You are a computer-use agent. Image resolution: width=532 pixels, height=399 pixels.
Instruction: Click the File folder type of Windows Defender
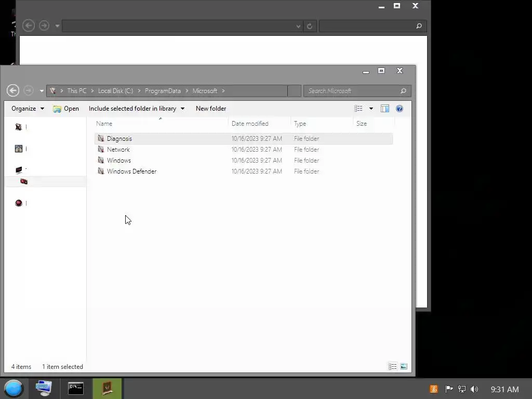tap(307, 171)
